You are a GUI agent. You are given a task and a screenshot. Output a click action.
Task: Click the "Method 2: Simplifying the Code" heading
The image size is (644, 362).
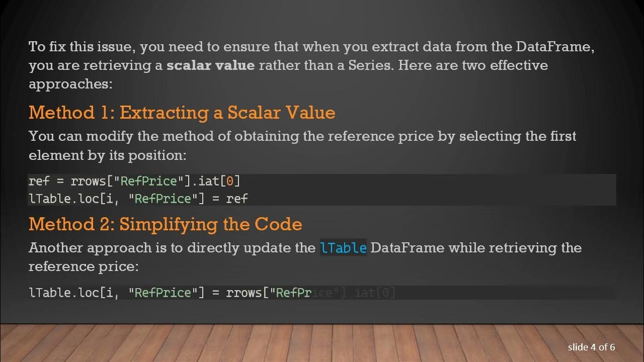pos(165,224)
